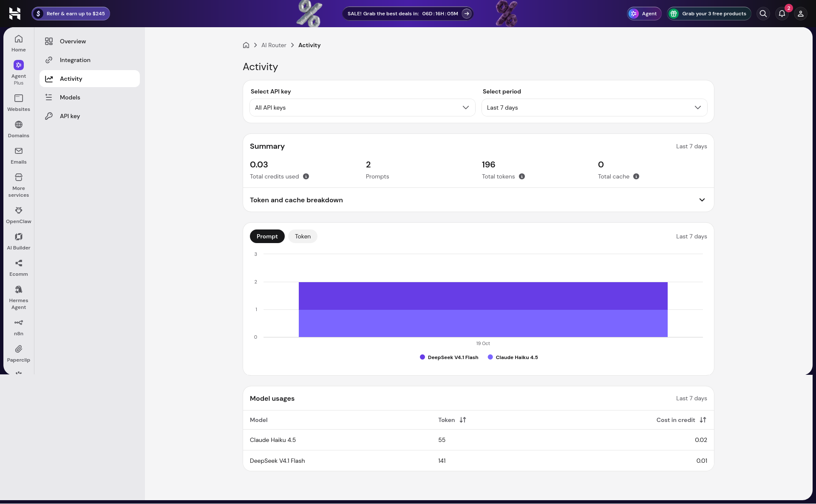
Task: Open Paperclip in sidebar
Action: click(19, 354)
